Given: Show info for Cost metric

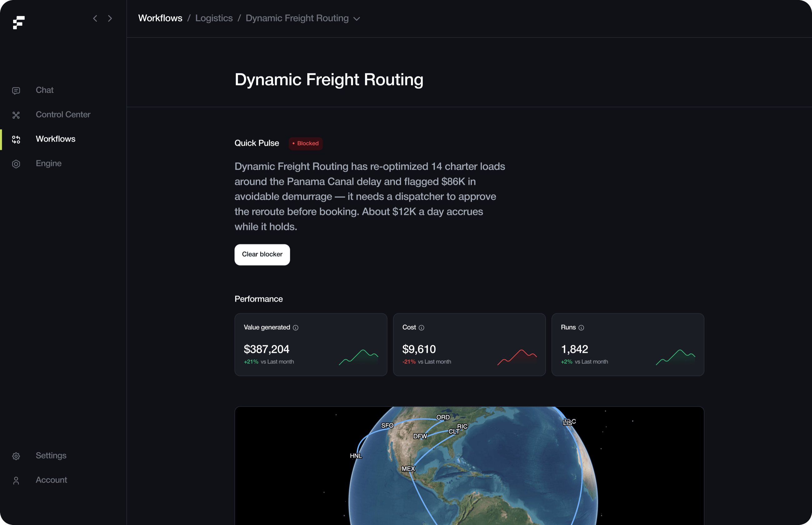Looking at the screenshot, I should pos(421,328).
